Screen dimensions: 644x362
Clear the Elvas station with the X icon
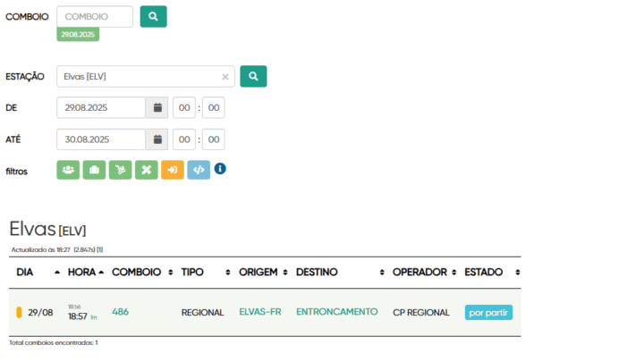point(225,77)
